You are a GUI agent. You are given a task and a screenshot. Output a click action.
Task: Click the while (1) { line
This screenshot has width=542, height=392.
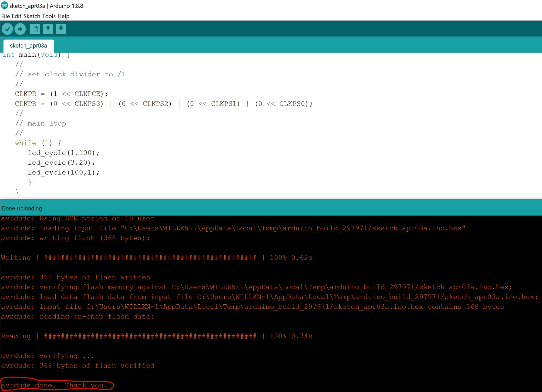(x=38, y=143)
